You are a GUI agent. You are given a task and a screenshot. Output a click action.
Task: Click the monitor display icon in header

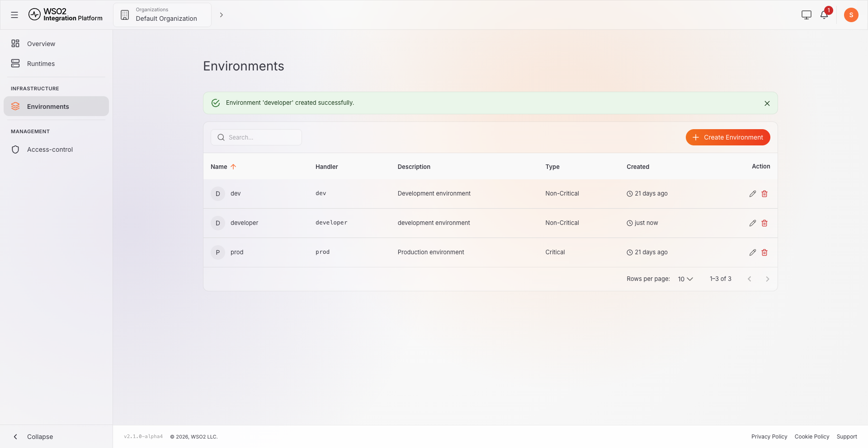(806, 15)
